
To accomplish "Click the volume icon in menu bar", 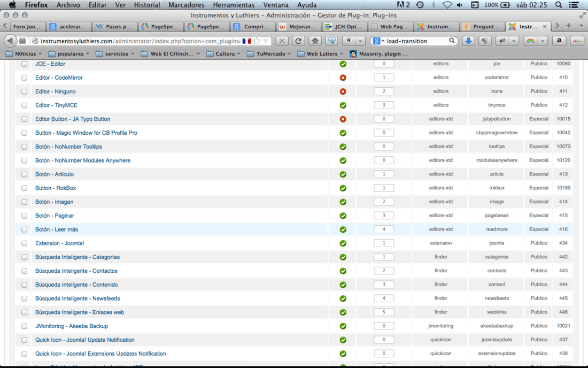I will point(460,5).
